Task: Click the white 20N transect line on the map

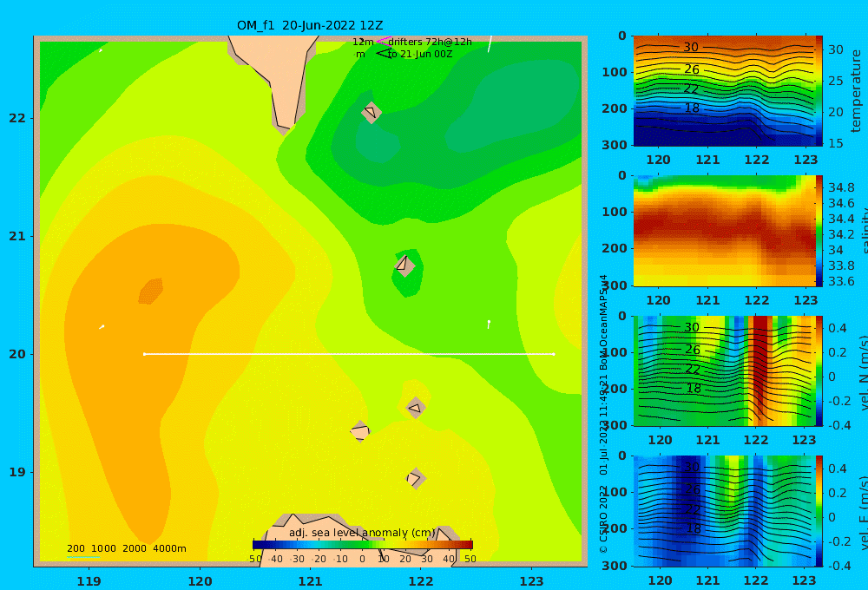Action: point(349,354)
